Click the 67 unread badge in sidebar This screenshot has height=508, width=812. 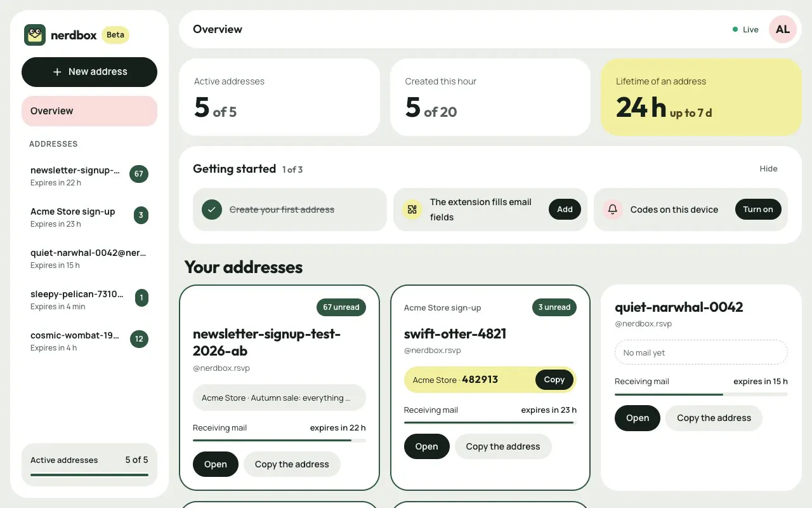(139, 174)
